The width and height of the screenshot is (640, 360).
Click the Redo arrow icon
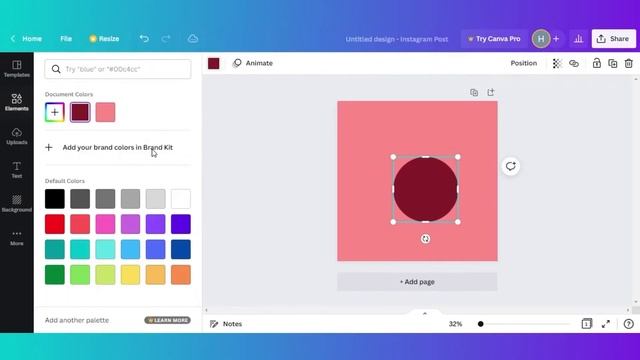(166, 39)
